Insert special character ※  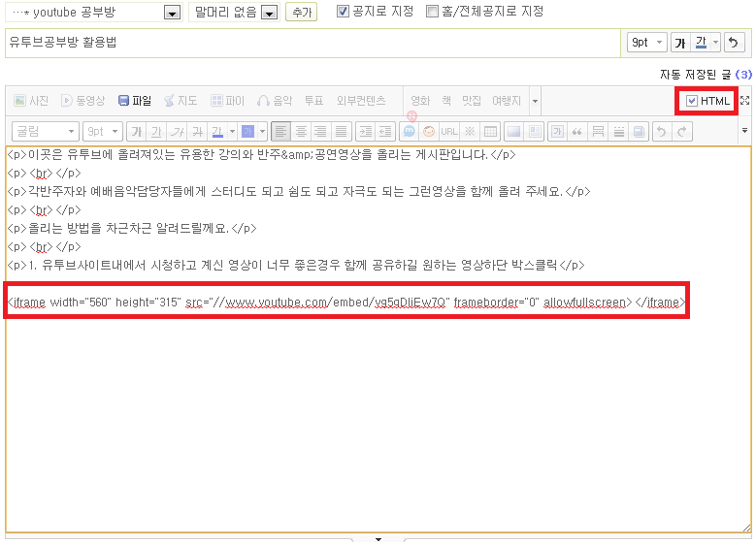click(x=470, y=132)
